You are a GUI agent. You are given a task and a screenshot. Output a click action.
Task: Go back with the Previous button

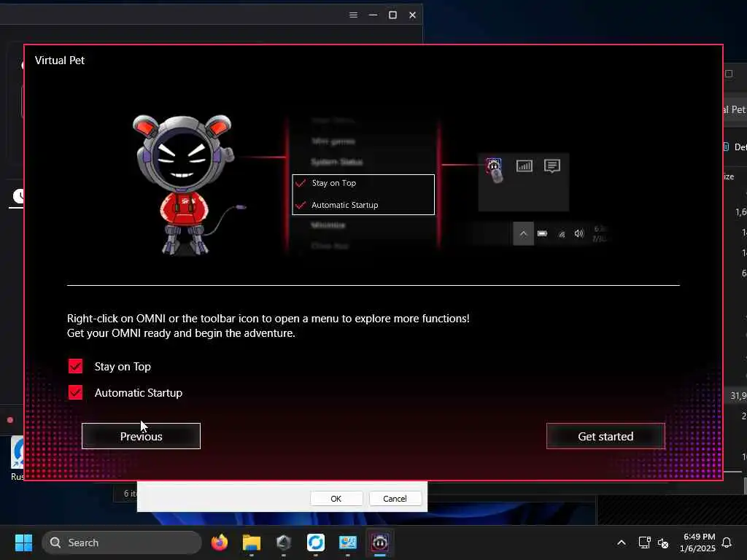[x=141, y=436]
